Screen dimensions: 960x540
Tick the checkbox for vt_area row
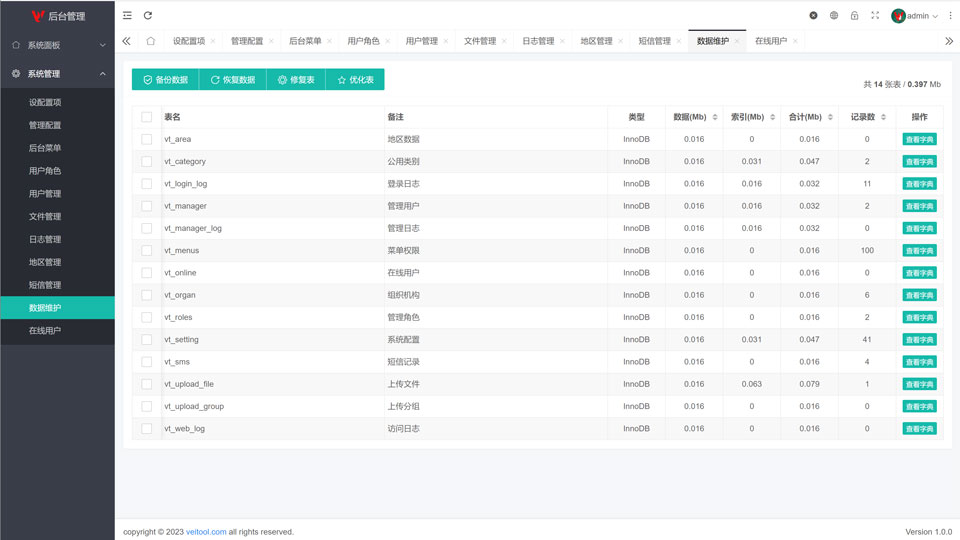[147, 140]
